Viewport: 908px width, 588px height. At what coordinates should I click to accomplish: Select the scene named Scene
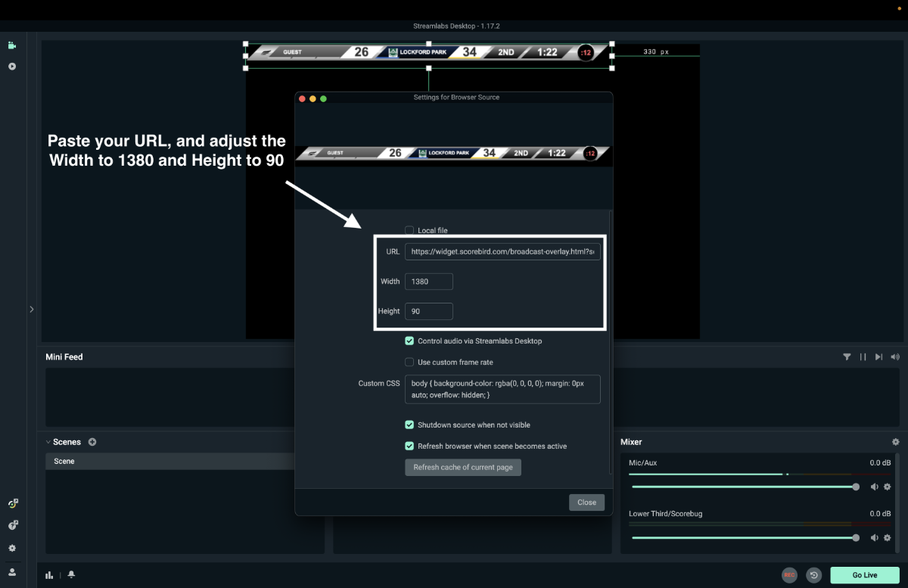(170, 461)
